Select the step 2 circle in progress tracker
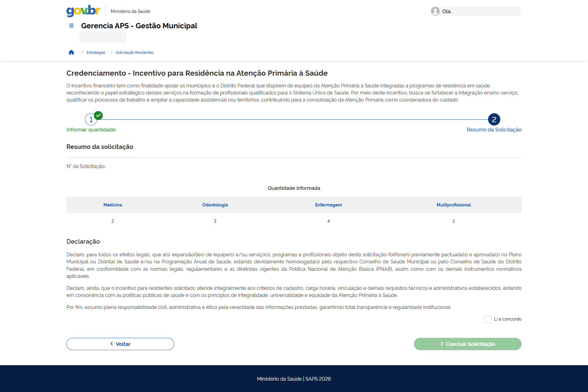588x392 pixels. tap(494, 119)
